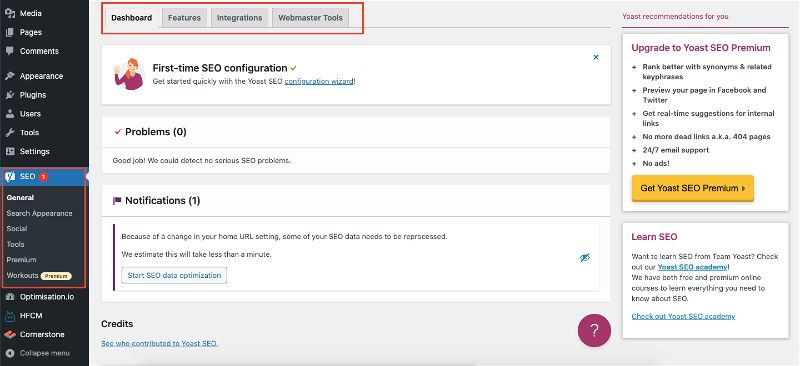This screenshot has width=800, height=366.
Task: Open Search Appearance submenu item
Action: 39,213
